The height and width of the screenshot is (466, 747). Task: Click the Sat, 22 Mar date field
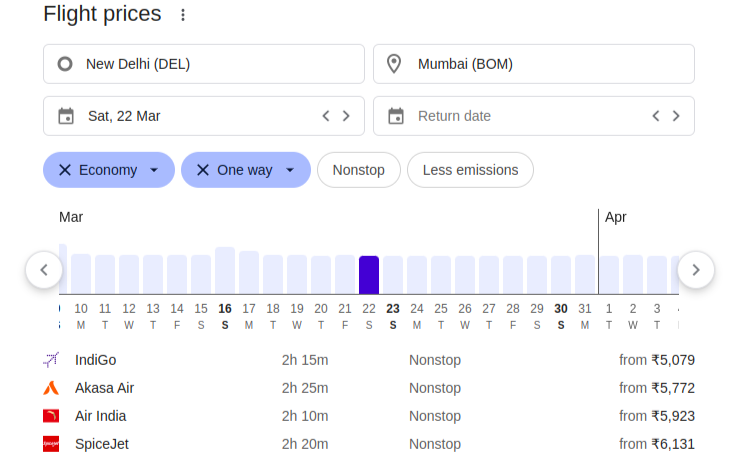(204, 116)
